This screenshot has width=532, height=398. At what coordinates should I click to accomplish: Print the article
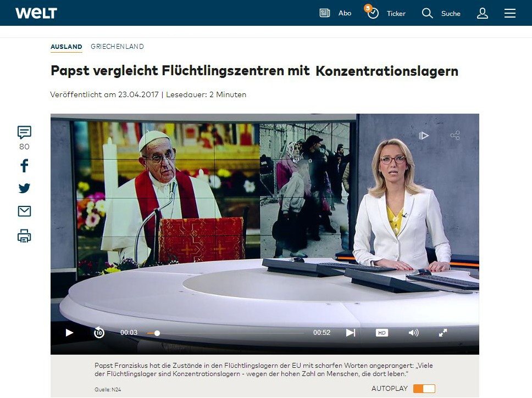coord(24,236)
